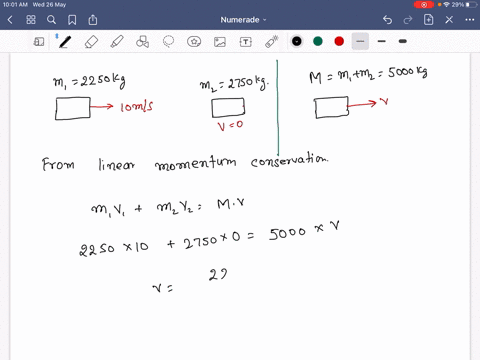Open search with the magnifier icon
The image size is (480, 360).
pyautogui.click(x=51, y=20)
